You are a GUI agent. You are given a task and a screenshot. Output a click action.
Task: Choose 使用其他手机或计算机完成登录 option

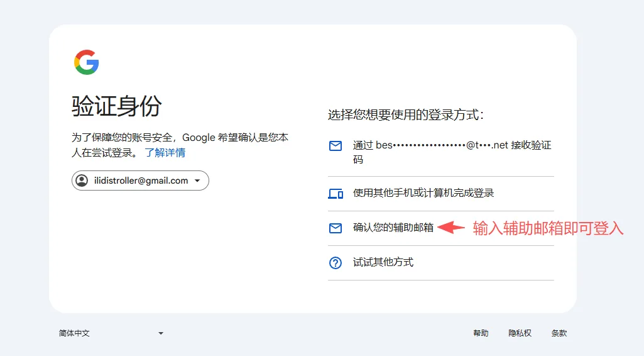pos(441,194)
